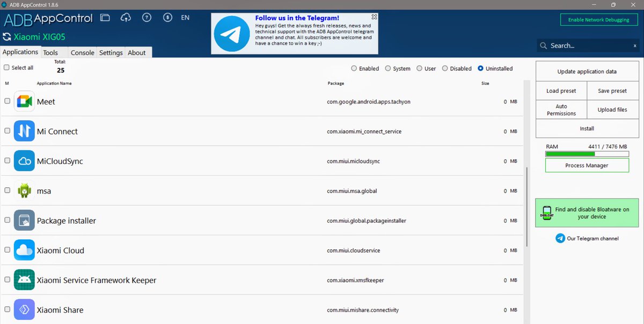This screenshot has height=324, width=644.
Task: Select the Uninstalled filter radio button
Action: (x=480, y=69)
